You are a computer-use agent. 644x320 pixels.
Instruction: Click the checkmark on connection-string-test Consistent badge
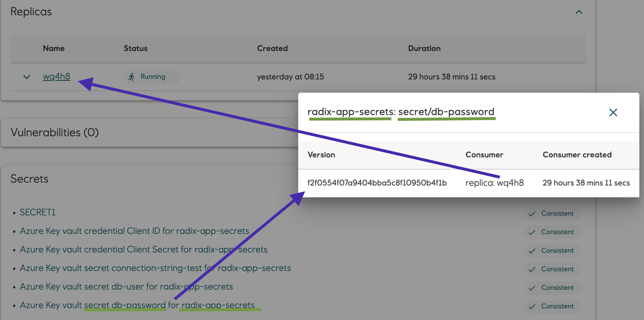533,269
